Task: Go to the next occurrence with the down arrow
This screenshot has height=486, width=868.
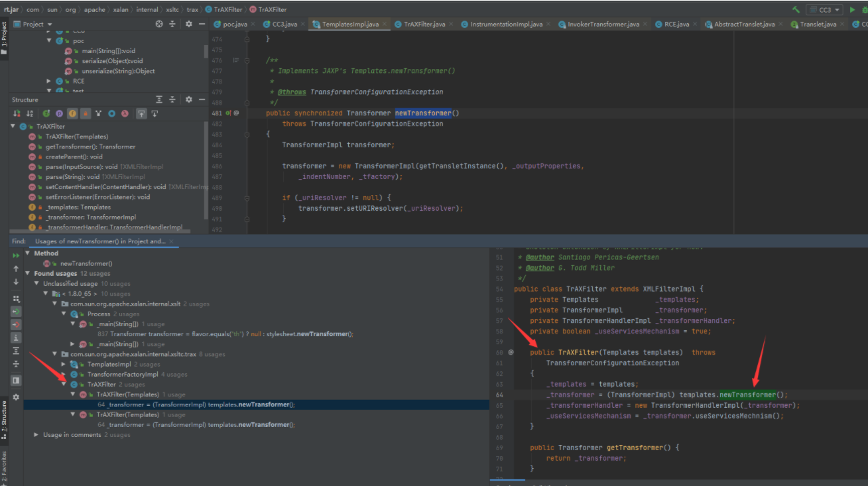Action: click(16, 282)
